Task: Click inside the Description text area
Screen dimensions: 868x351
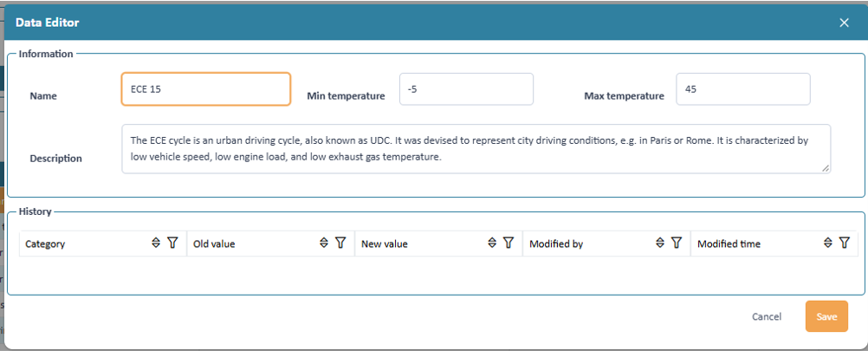Action: pyautogui.click(x=476, y=149)
